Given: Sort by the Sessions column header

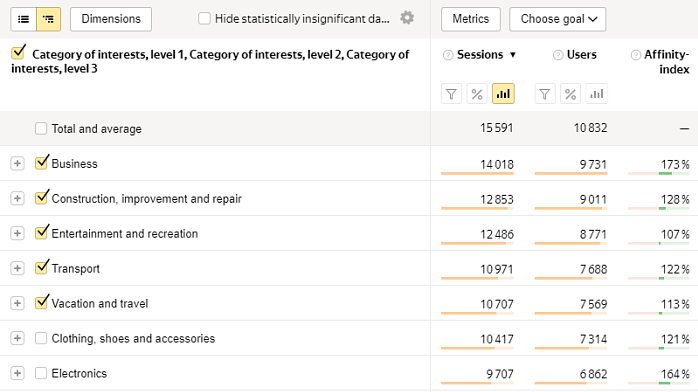Looking at the screenshot, I should tap(480, 55).
